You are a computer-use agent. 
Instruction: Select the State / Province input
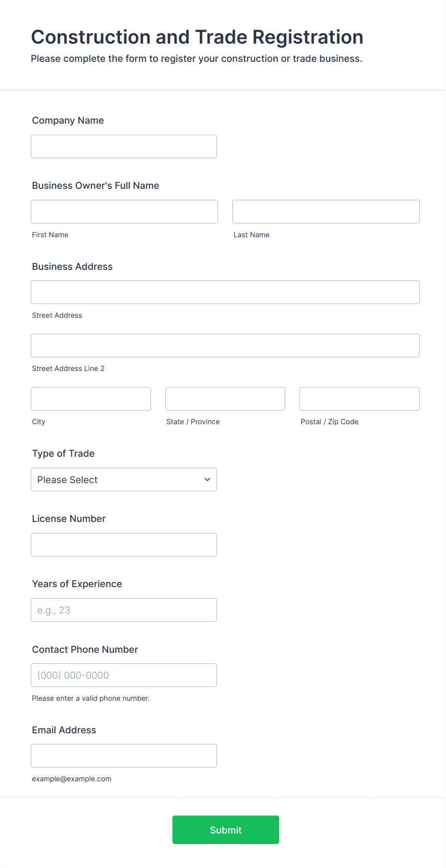pyautogui.click(x=225, y=399)
